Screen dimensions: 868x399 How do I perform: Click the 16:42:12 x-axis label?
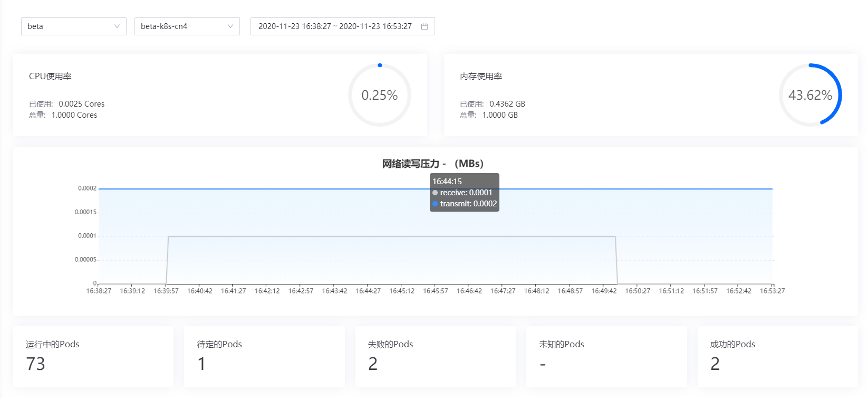coord(267,291)
